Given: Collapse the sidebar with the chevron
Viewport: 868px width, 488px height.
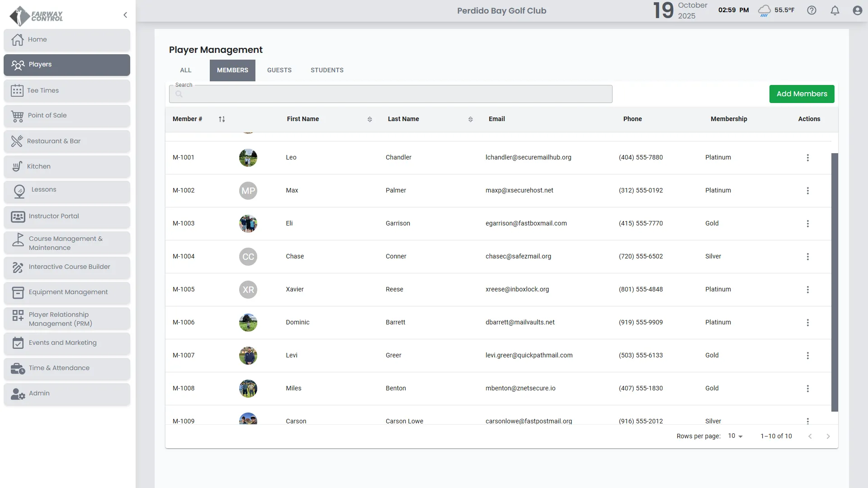Looking at the screenshot, I should coord(125,15).
